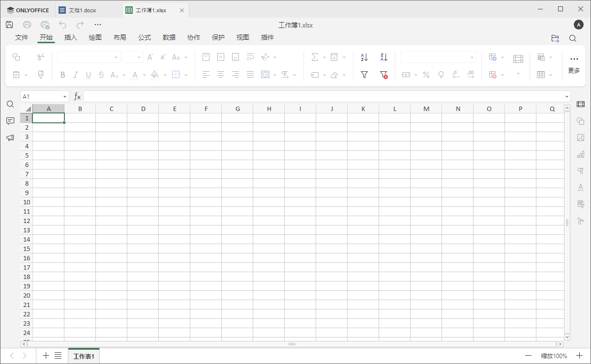Open the 插入 ribbon tab
Image resolution: width=591 pixels, height=364 pixels.
pyautogui.click(x=71, y=37)
